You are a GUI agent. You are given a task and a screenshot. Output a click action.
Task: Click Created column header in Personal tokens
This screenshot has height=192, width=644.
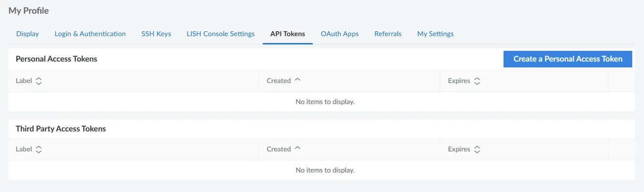279,81
